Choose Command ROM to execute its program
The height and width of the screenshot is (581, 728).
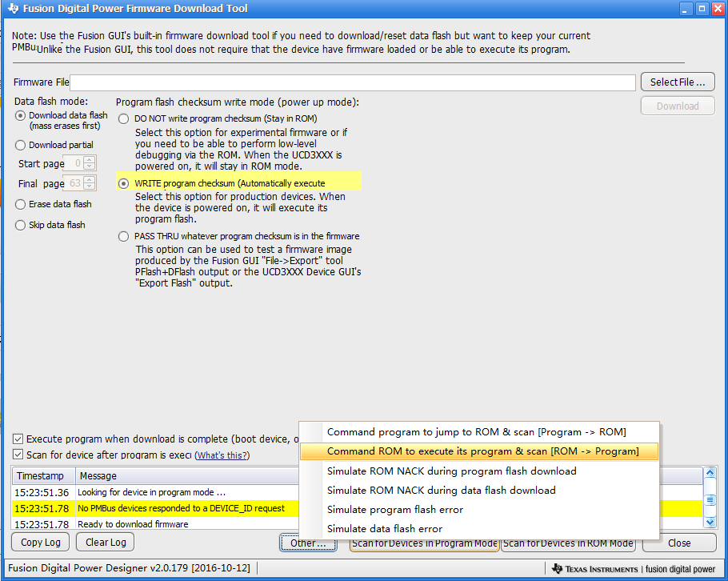point(478,451)
